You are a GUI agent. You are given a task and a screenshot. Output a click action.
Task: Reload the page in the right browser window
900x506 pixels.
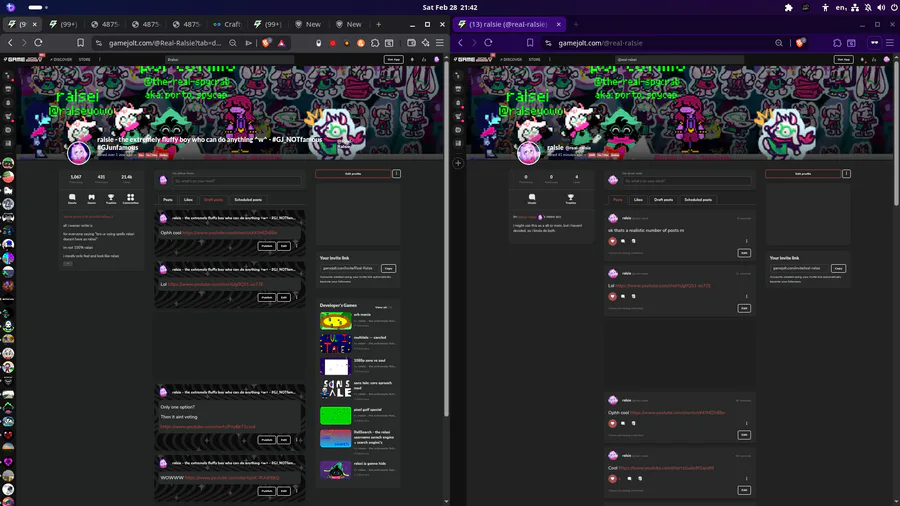(x=488, y=42)
